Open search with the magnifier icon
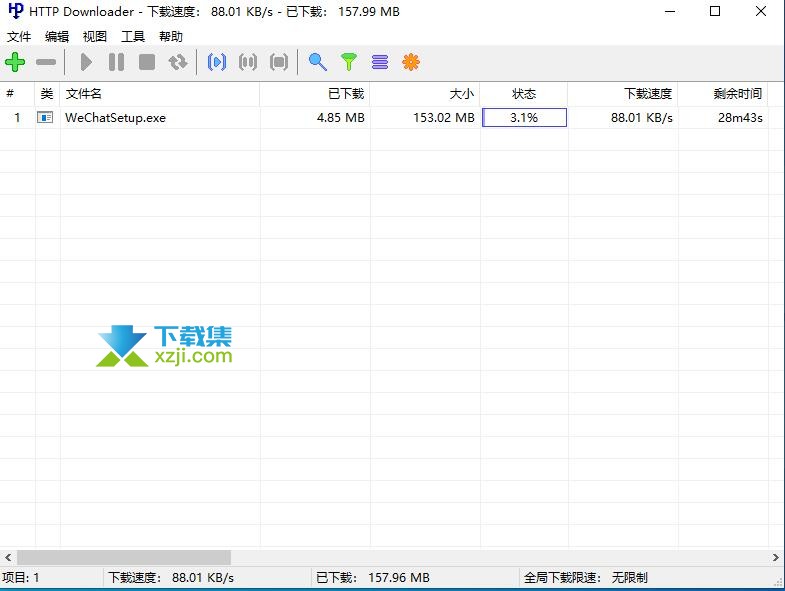The height and width of the screenshot is (591, 785). [318, 62]
